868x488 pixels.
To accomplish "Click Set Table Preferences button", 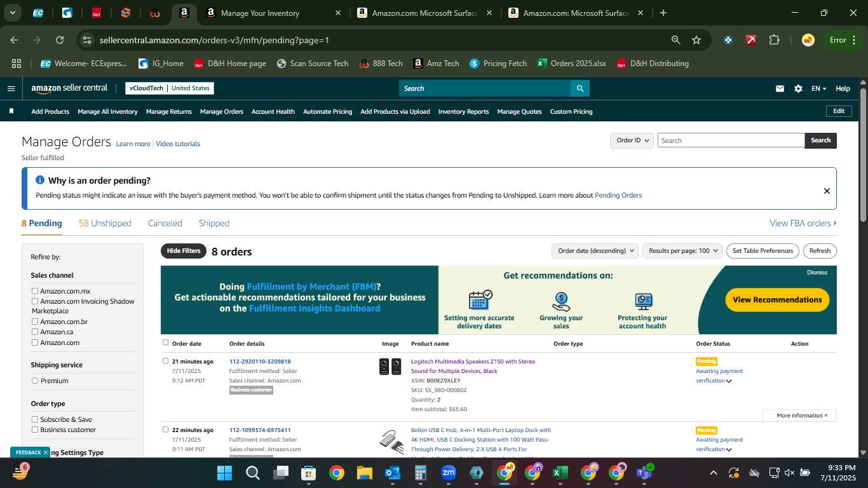I will click(763, 251).
